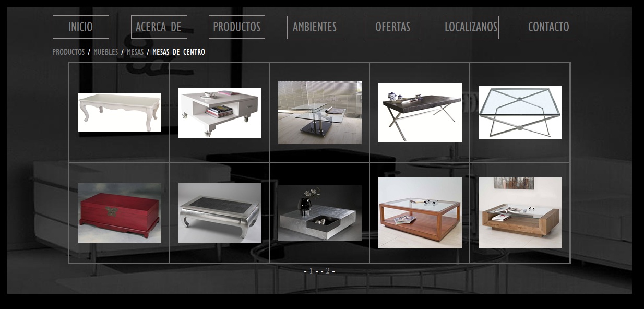View the tiered glass table by the window

coord(319,113)
